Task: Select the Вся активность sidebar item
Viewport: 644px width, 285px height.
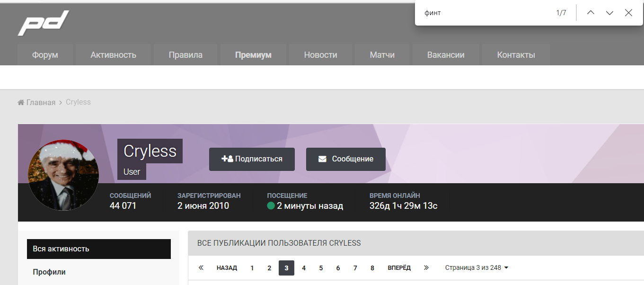Action: tap(99, 249)
